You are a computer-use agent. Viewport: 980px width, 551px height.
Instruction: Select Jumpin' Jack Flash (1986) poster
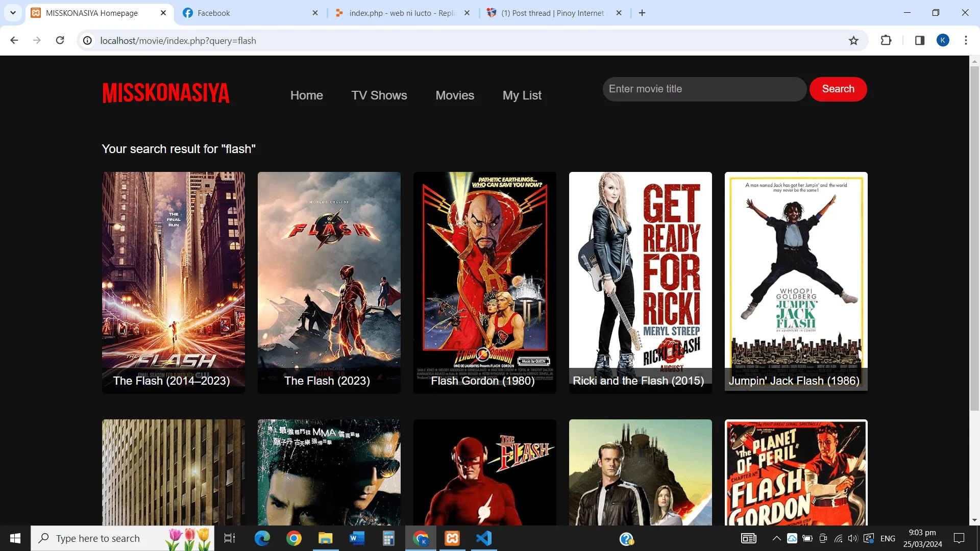pyautogui.click(x=796, y=282)
